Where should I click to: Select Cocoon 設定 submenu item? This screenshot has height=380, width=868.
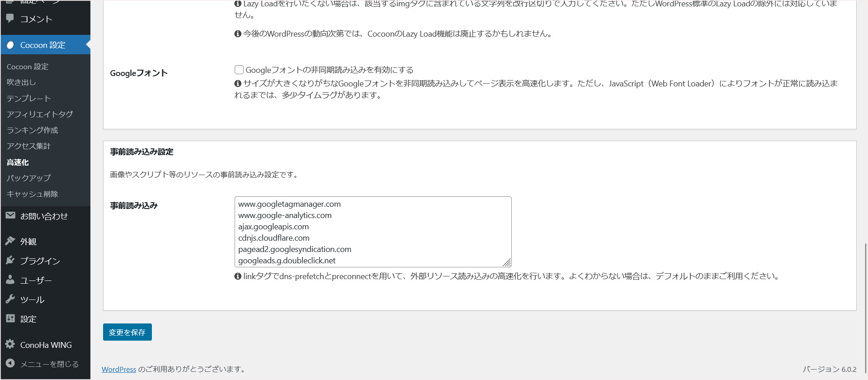28,66
